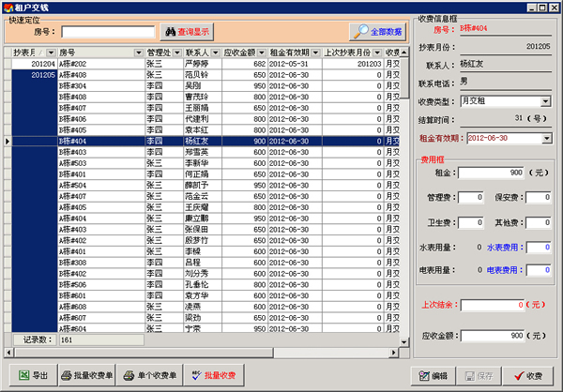This screenshot has width=563, height=392.
Task: Click the 批量收费单 printer button
Action: tap(86, 375)
